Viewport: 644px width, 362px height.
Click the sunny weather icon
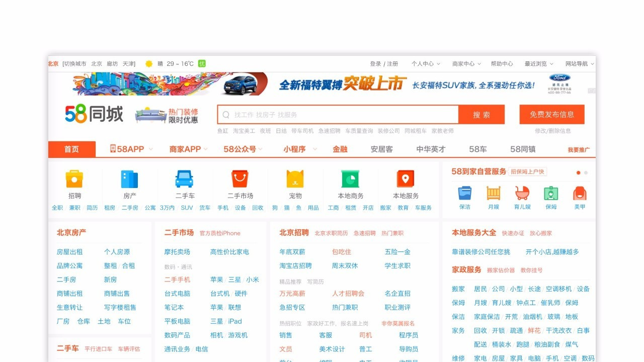pyautogui.click(x=149, y=64)
